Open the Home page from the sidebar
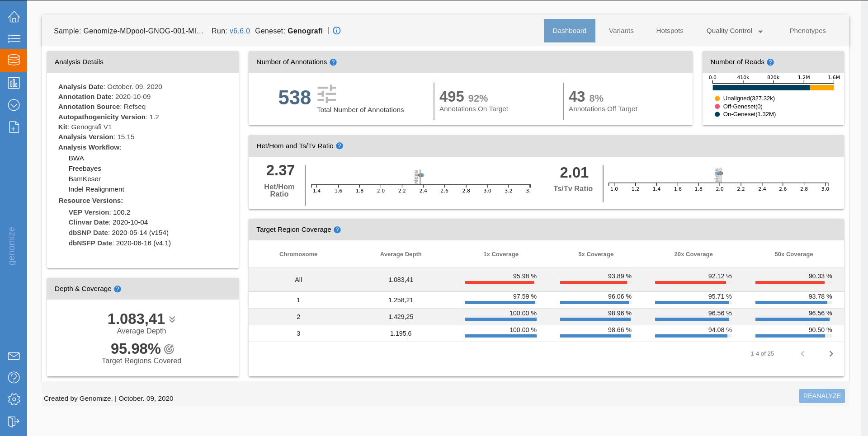The image size is (868, 436). (14, 17)
